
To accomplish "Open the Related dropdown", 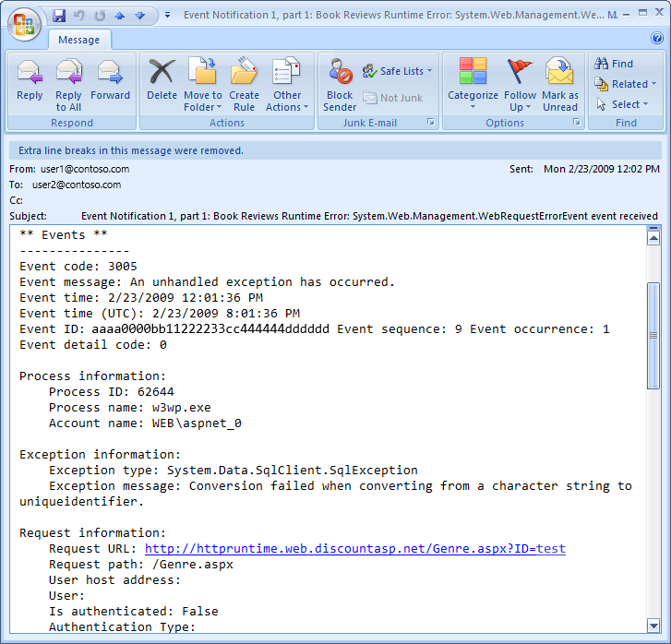I will (x=625, y=84).
